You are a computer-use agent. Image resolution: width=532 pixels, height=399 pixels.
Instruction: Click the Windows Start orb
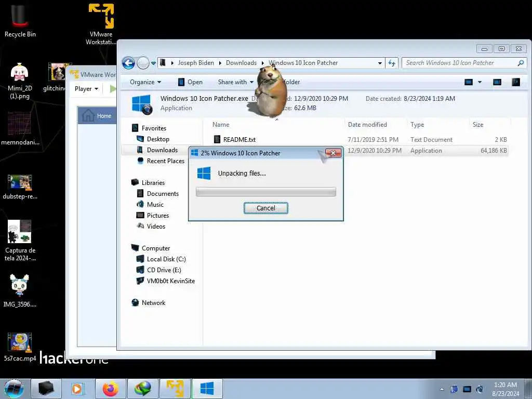[x=14, y=389]
